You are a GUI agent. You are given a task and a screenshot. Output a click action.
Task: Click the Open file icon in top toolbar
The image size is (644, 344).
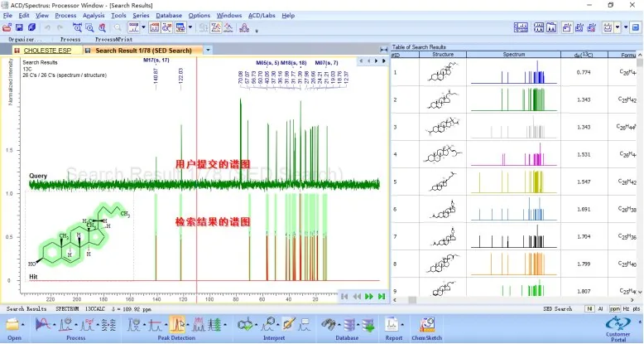[x=7, y=27]
